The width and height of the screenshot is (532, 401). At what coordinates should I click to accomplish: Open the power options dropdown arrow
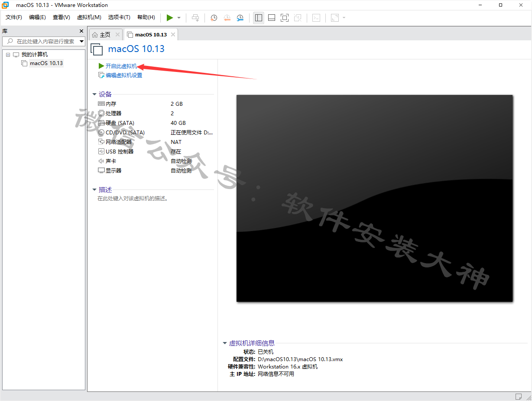179,18
